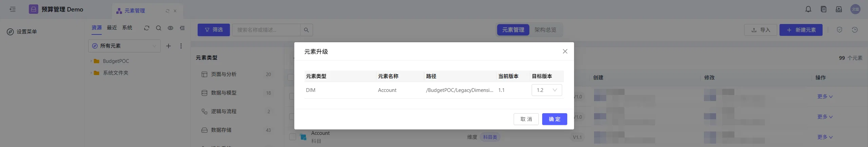
Task: Click 修改 column header
Action: 709,78
